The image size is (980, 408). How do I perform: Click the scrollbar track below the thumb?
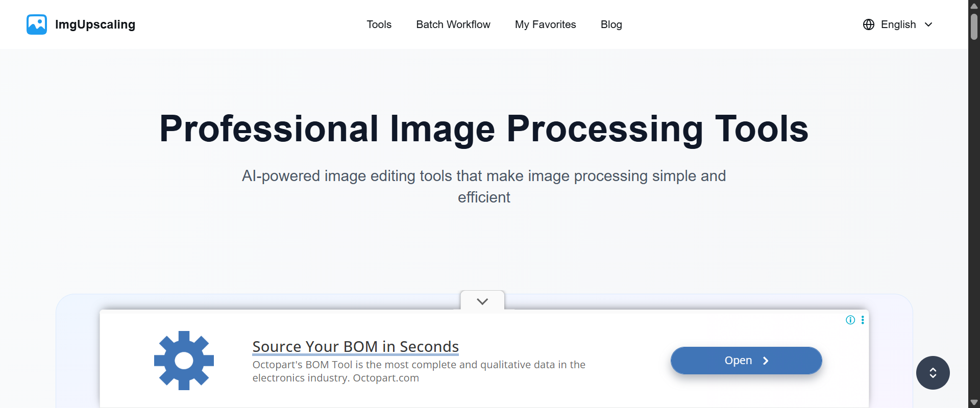point(974,204)
